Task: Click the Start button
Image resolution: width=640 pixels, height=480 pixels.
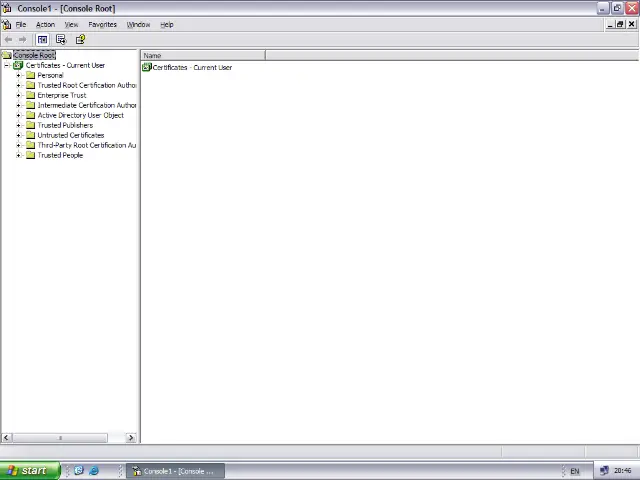Action: tap(30, 471)
